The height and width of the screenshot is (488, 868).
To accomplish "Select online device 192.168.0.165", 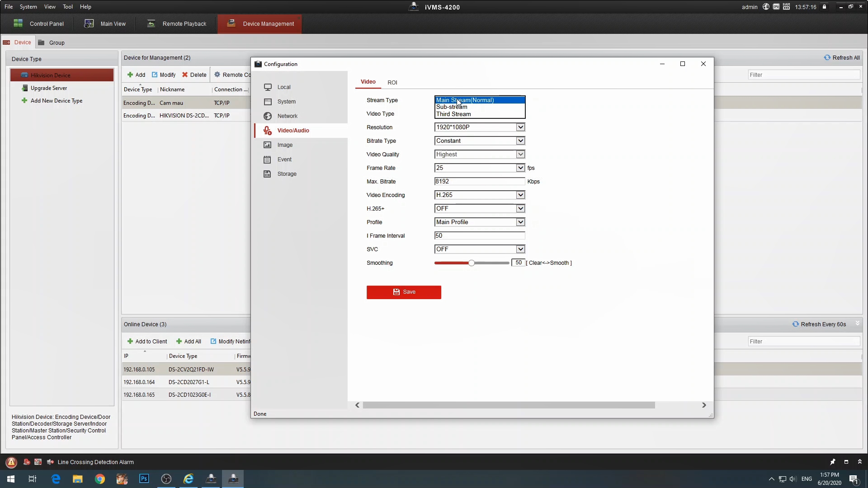I will pyautogui.click(x=186, y=395).
